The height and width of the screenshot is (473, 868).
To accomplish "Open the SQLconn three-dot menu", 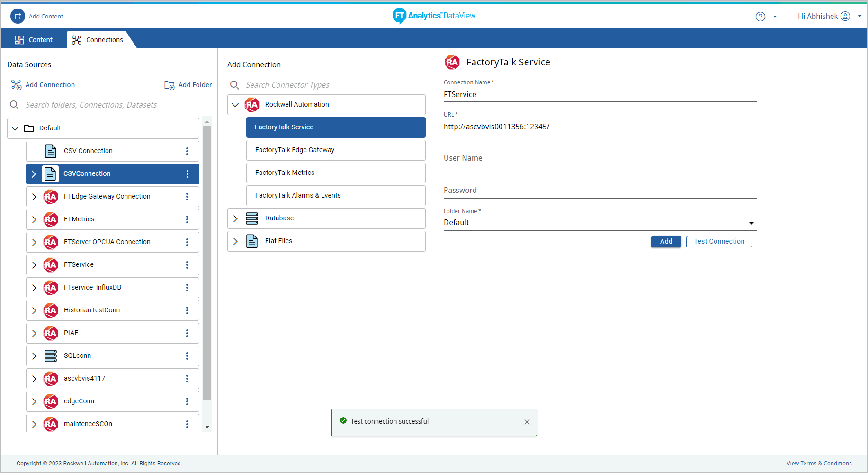I will 187,355.
